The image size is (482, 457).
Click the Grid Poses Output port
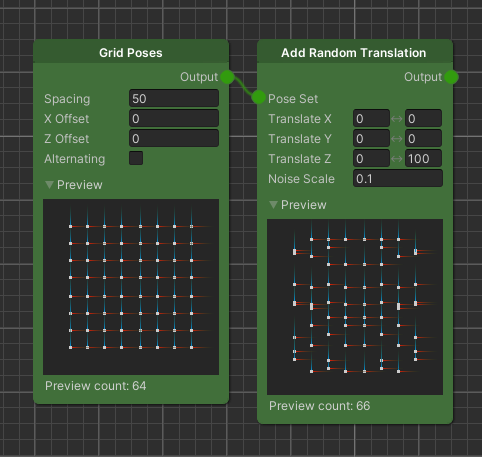click(x=227, y=77)
